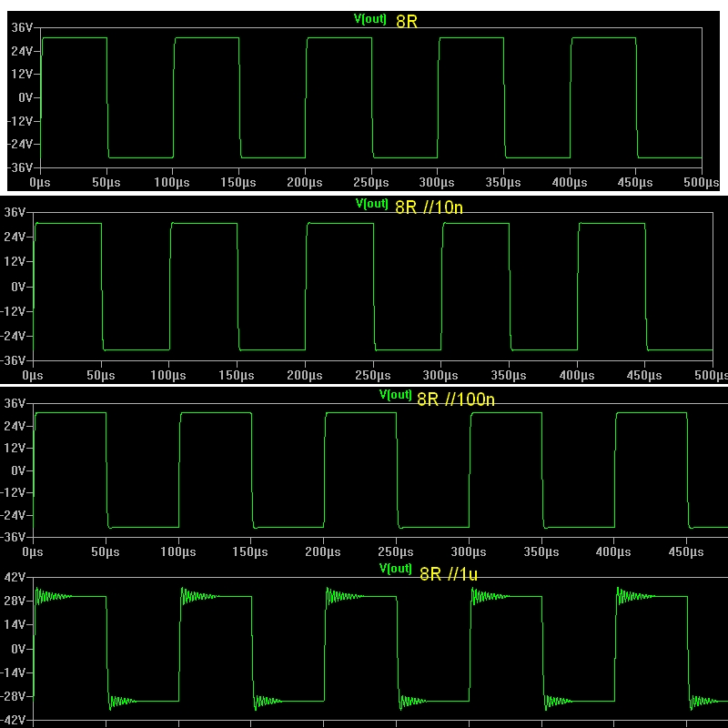Image resolution: width=728 pixels, height=728 pixels.
Task: Click the 400µs time label in the 8R //100n plot
Action: point(613,552)
